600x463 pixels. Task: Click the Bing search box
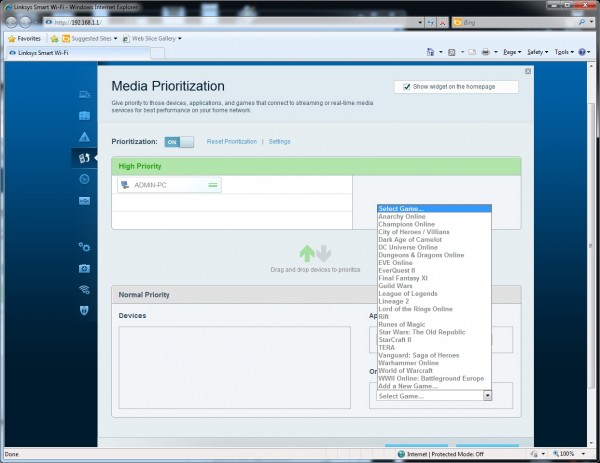(x=517, y=23)
